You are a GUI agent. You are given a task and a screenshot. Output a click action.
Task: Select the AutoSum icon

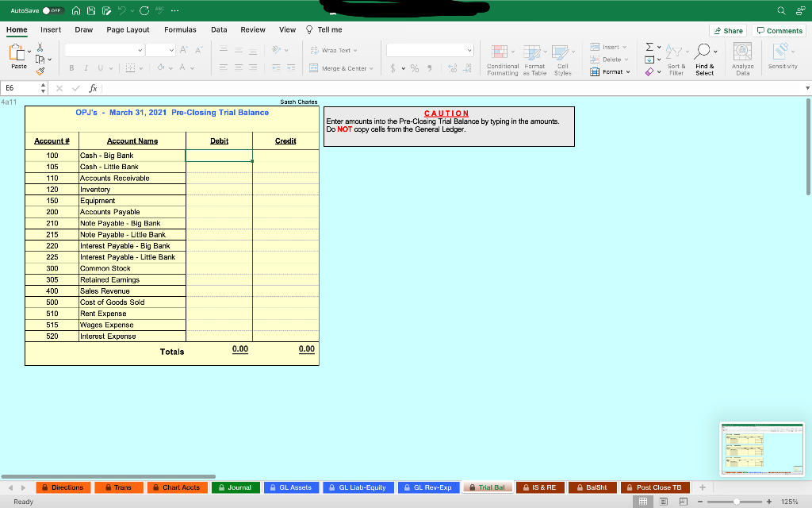(649, 47)
